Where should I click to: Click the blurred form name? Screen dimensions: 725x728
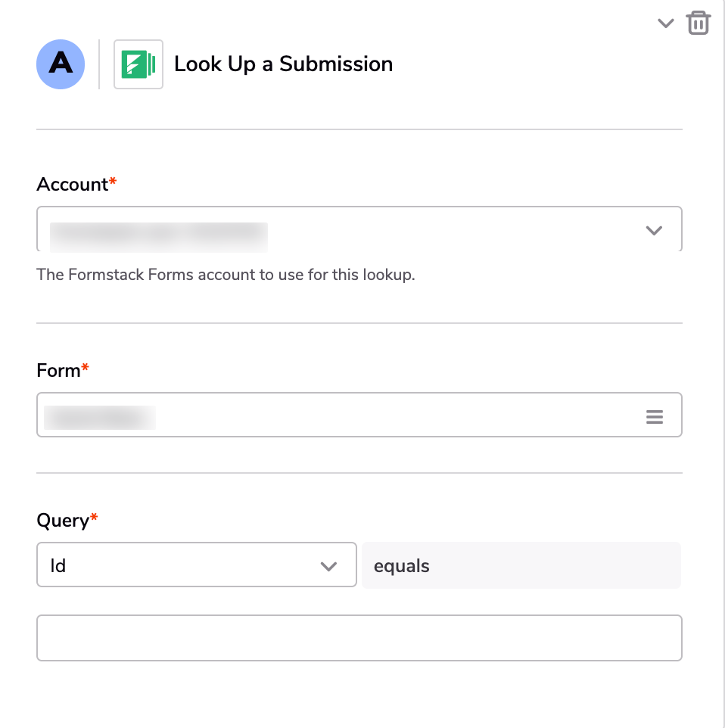(x=99, y=416)
